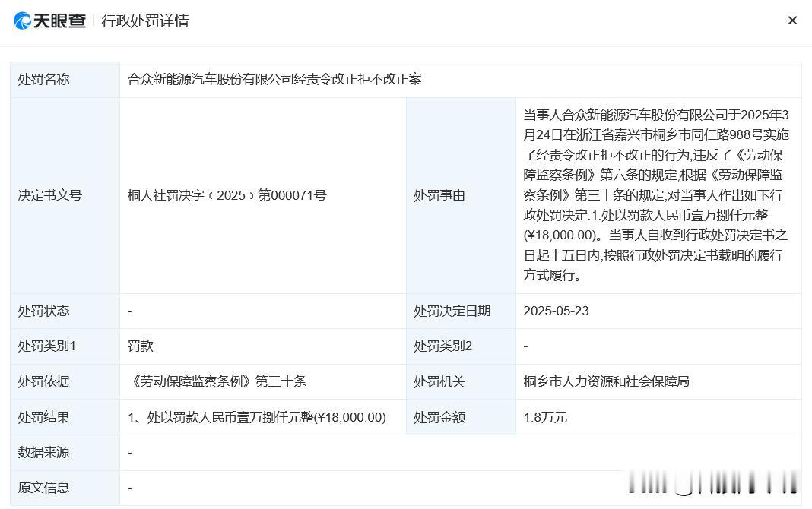Click the 原文信息 label
Image resolution: width=812 pixels, height=509 pixels.
tap(43, 488)
